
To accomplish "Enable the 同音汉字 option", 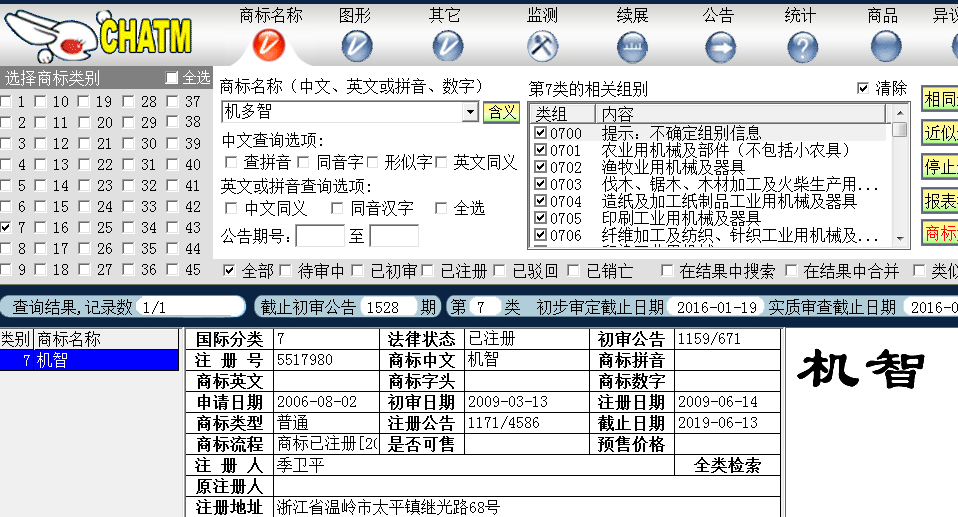I will click(x=337, y=208).
